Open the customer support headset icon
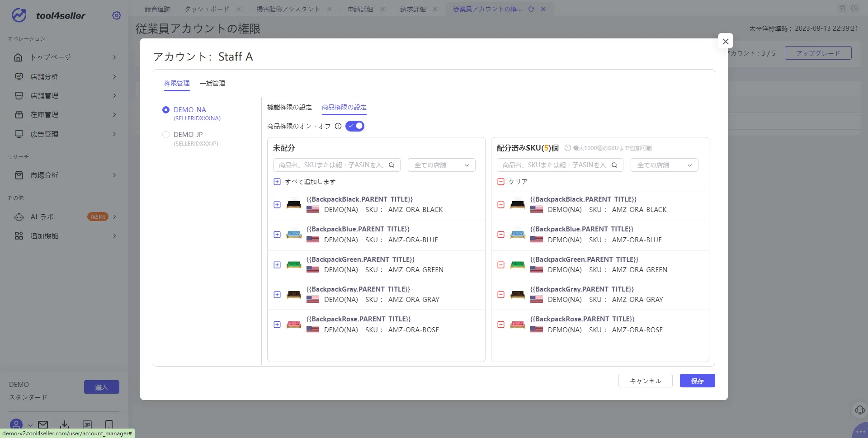The height and width of the screenshot is (438, 868). coord(859,410)
